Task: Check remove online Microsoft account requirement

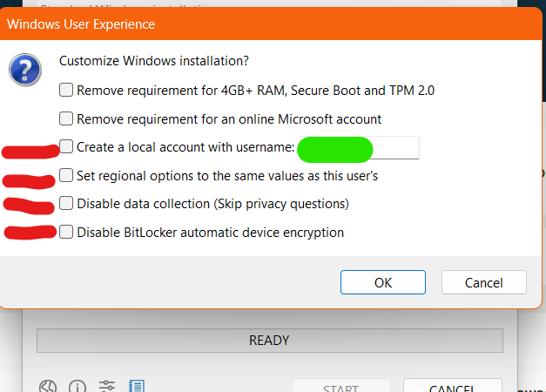Action: 66,118
